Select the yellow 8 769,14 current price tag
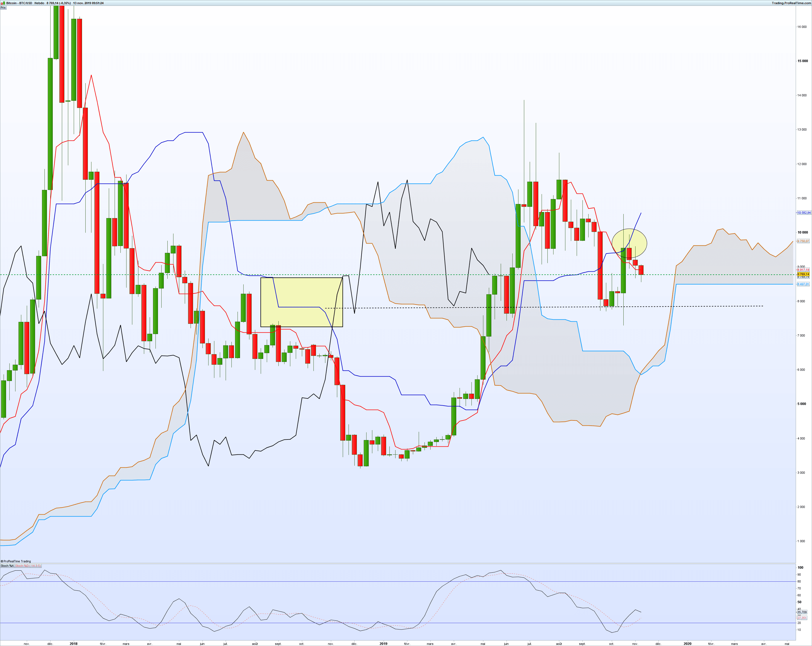812x646 pixels. click(x=803, y=274)
